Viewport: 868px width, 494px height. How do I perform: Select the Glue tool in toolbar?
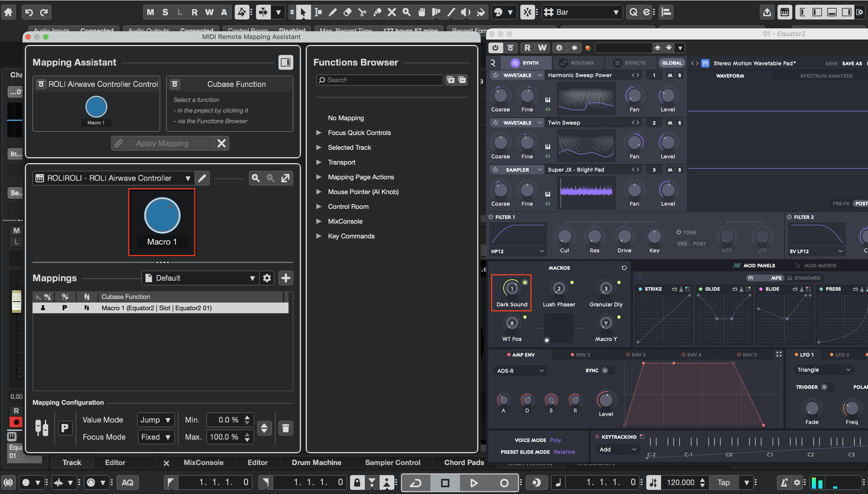[377, 12]
